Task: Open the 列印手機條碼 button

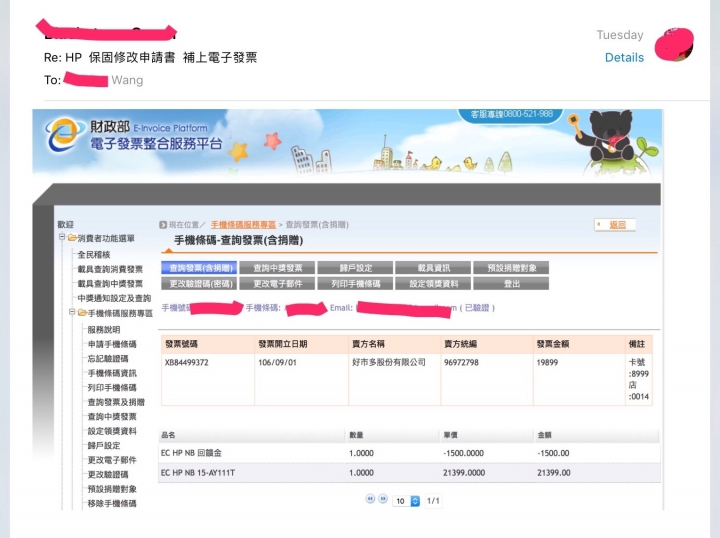Action: click(x=355, y=283)
